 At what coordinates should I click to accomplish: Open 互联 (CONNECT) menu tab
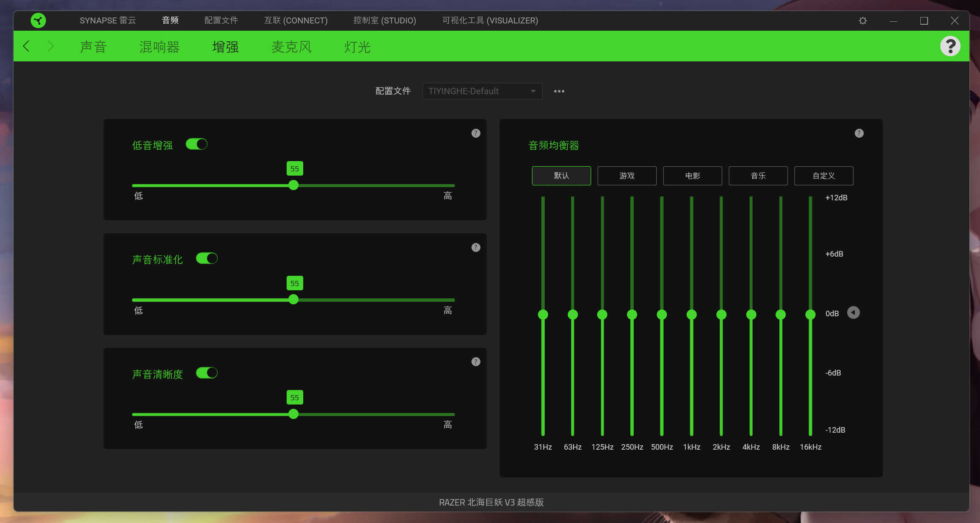click(x=296, y=20)
